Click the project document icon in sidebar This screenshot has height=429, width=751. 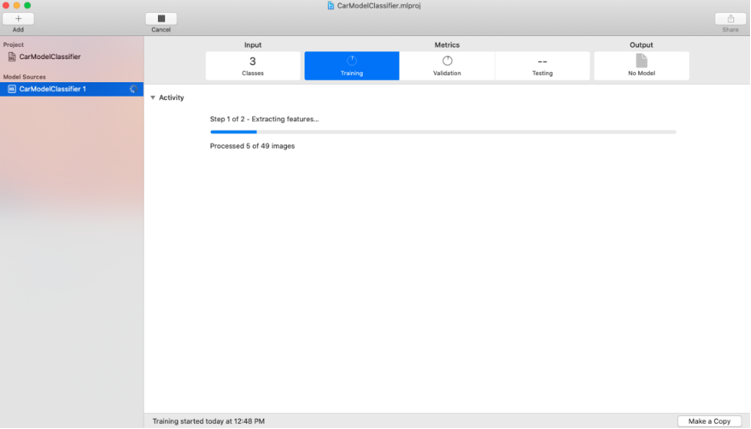(x=12, y=56)
